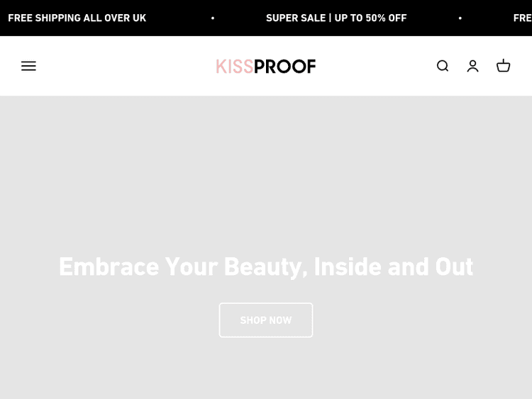This screenshot has height=399, width=532.
Task: Click the FREE SHIPPING ALL OVER UK announcement
Action: pyautogui.click(x=77, y=18)
